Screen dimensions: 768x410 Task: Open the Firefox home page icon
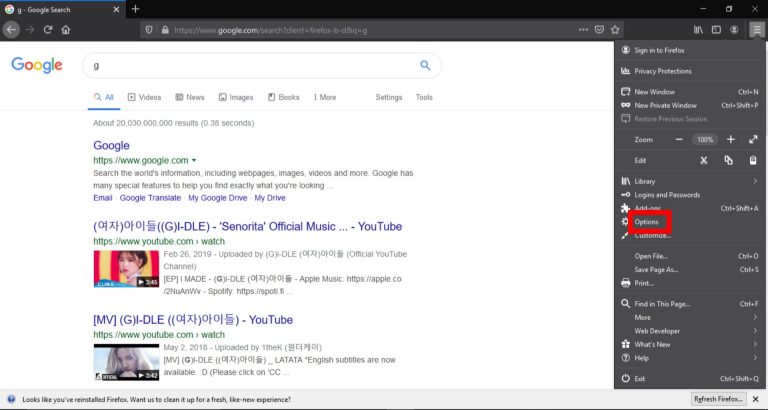click(66, 30)
